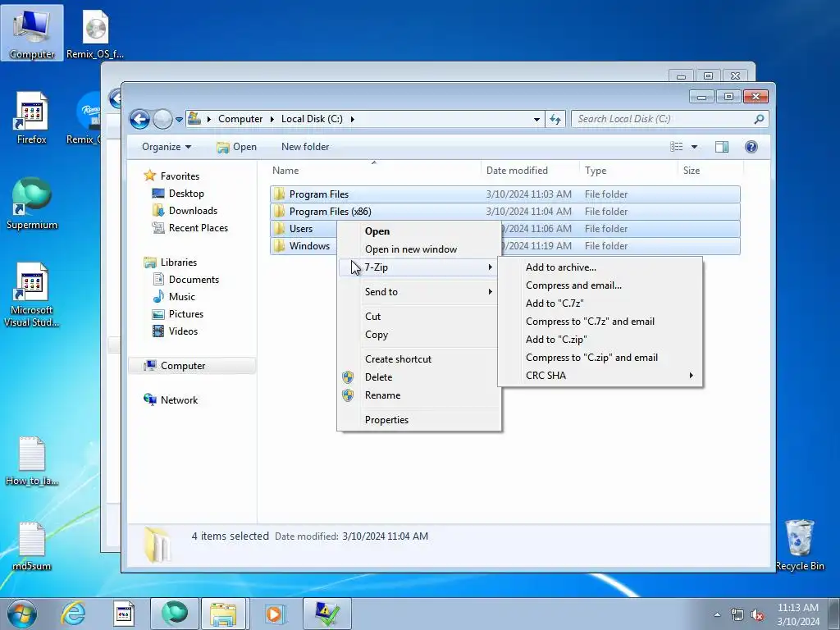Sort by the Size column header
The height and width of the screenshot is (630, 840).
tap(691, 171)
